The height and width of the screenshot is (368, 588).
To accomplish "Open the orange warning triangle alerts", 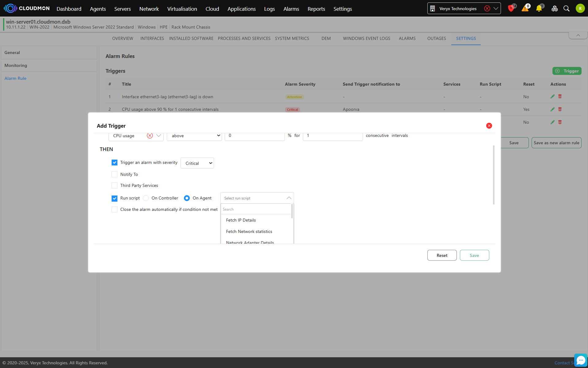I will point(525,9).
